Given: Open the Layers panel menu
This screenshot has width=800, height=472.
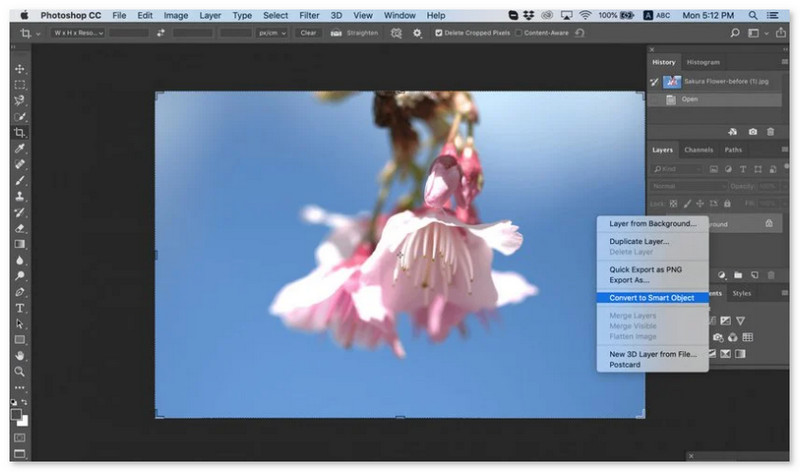Looking at the screenshot, I should [x=785, y=150].
